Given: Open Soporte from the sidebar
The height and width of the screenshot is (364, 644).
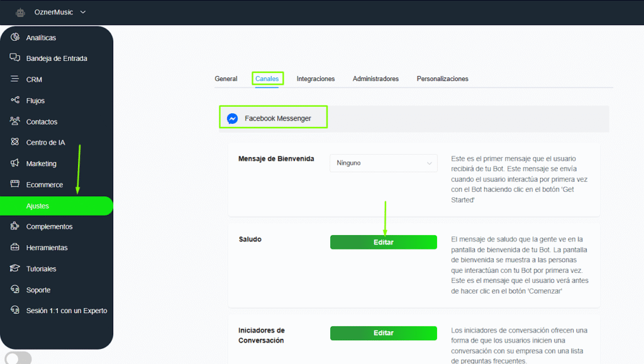Looking at the screenshot, I should (x=38, y=289).
